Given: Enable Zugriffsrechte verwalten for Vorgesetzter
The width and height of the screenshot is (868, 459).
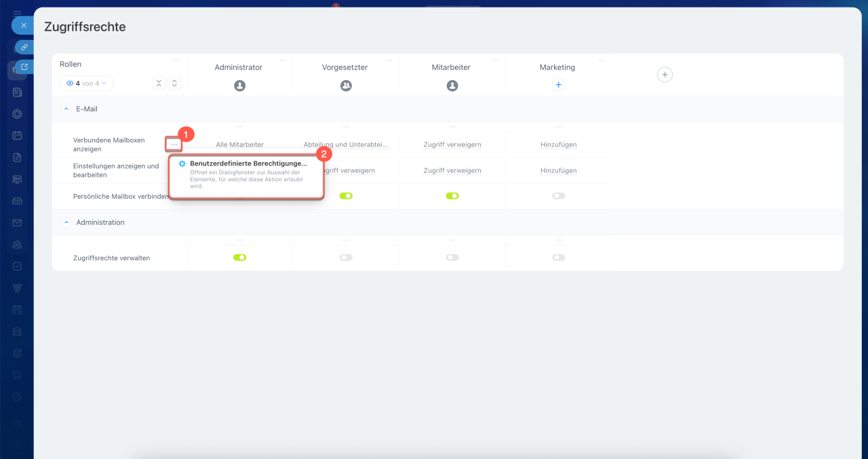Looking at the screenshot, I should [346, 258].
